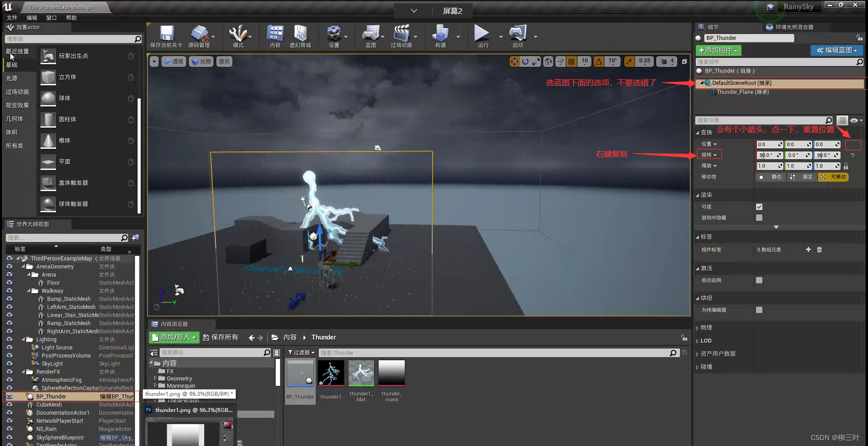This screenshot has height=446, width=868.
Task: Select the thunder_mask gradient thumbnail
Action: coord(392,374)
